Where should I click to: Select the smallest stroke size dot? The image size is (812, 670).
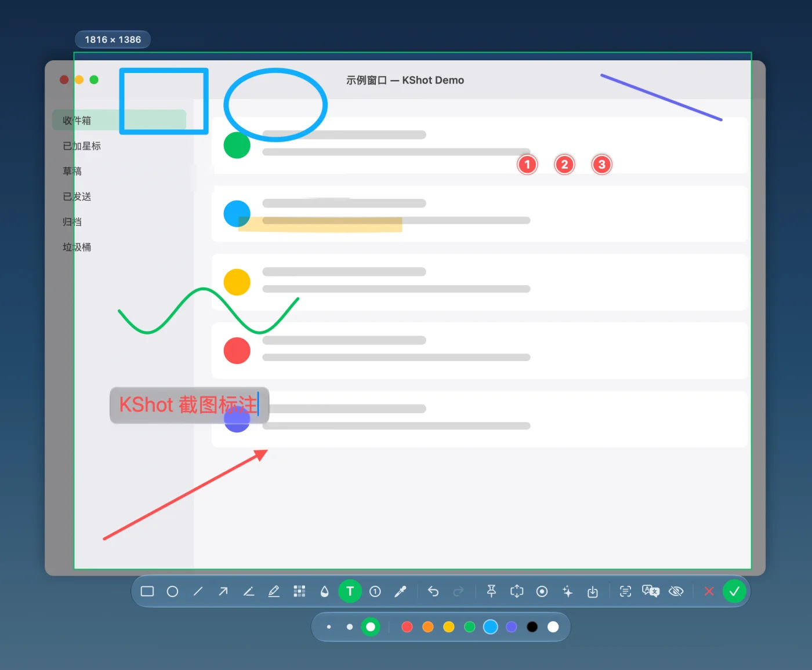(329, 627)
